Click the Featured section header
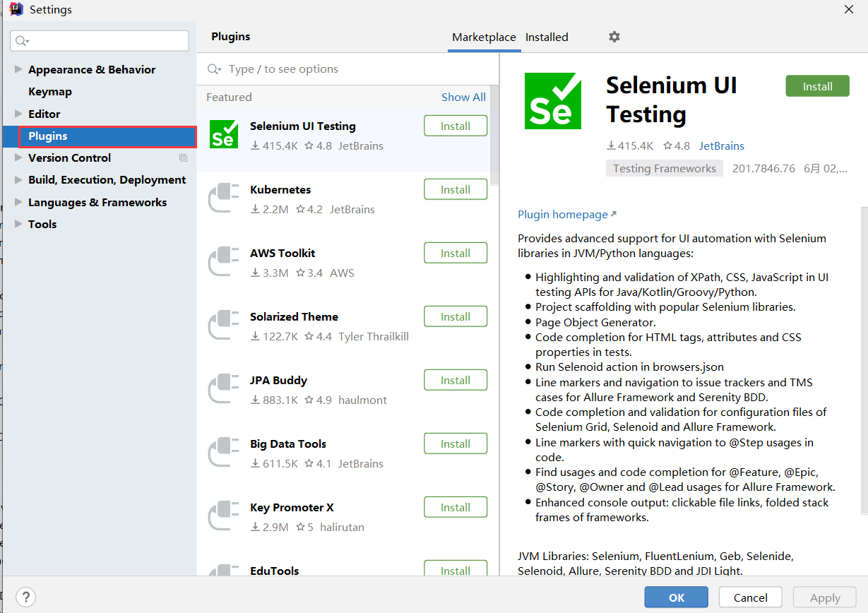The image size is (868, 613). (229, 97)
